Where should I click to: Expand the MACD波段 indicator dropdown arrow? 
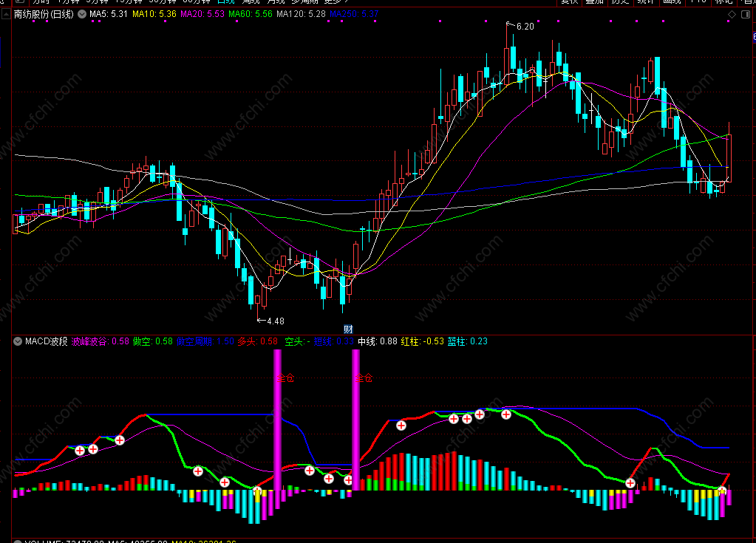tap(18, 341)
